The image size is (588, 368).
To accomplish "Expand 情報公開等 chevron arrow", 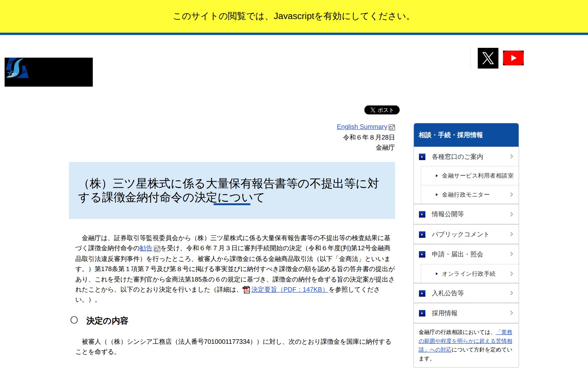I will tap(511, 214).
